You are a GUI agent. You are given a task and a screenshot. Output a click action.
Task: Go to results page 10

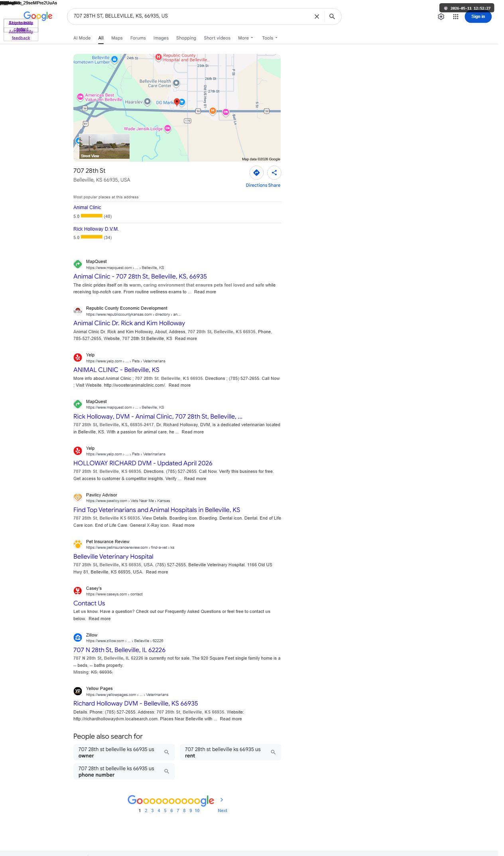197,811
